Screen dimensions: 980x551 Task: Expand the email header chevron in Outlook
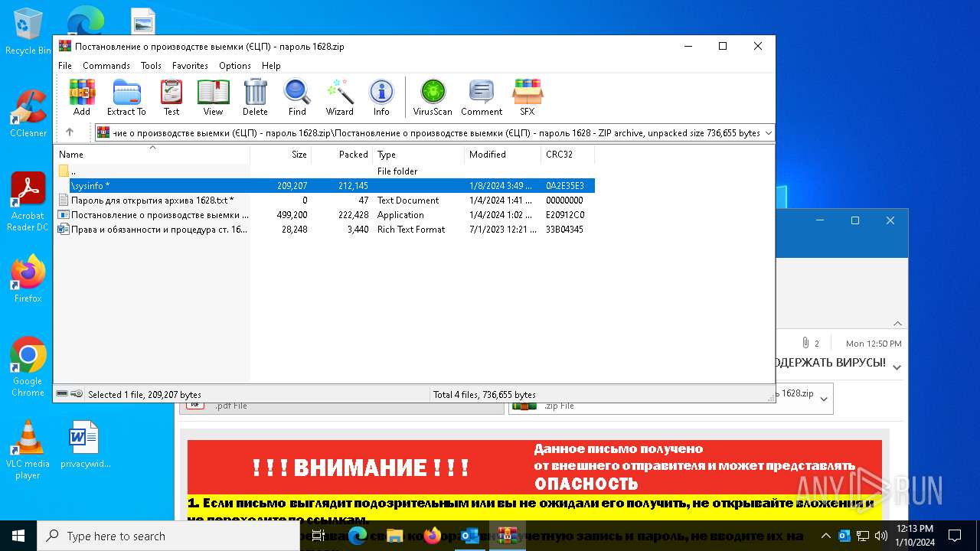point(897,367)
